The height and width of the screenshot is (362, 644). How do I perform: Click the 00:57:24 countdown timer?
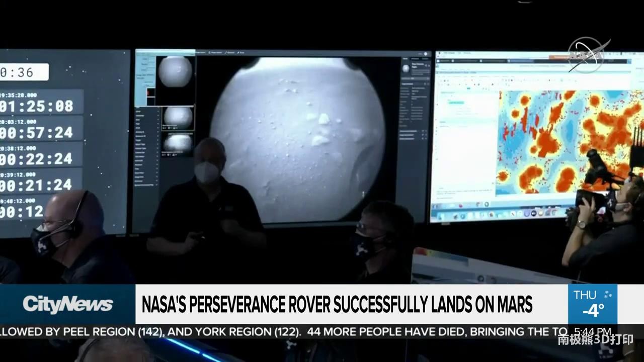pos(37,133)
